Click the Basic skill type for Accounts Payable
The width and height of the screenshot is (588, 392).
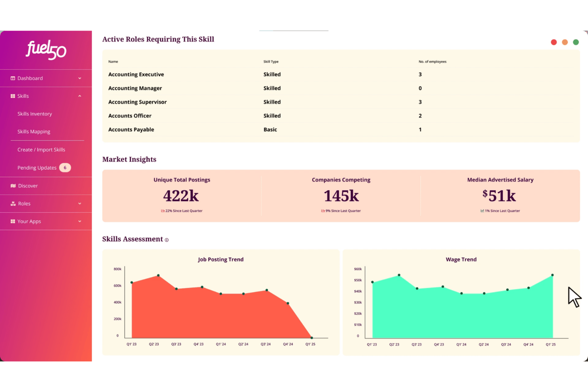point(270,129)
